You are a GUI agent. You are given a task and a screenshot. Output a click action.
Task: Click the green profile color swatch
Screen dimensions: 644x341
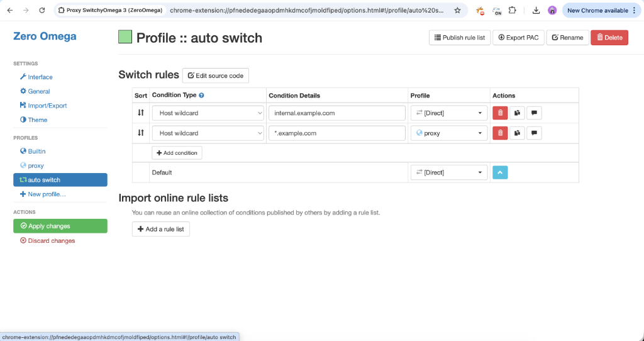pyautogui.click(x=125, y=37)
